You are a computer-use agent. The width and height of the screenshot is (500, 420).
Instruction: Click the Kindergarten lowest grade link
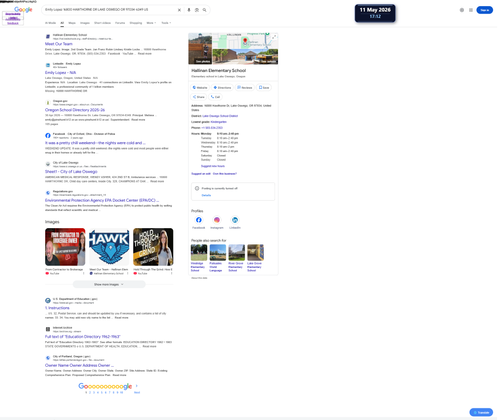pyautogui.click(x=219, y=122)
